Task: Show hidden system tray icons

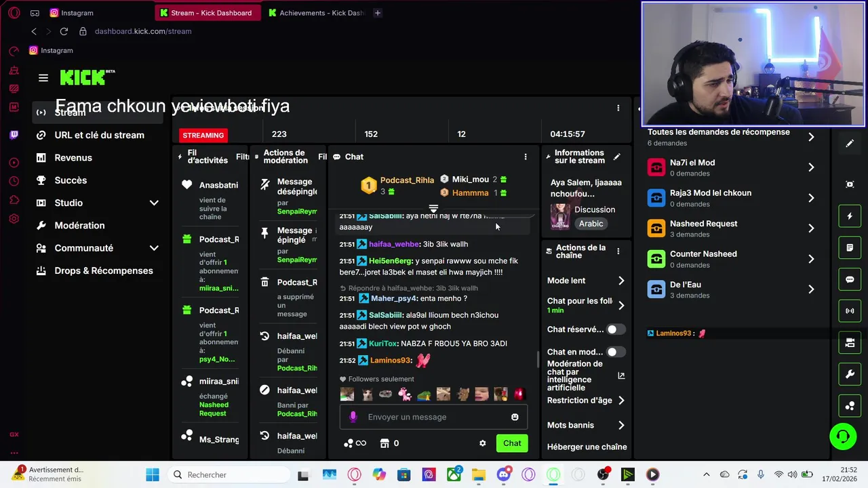Action: 706,474
